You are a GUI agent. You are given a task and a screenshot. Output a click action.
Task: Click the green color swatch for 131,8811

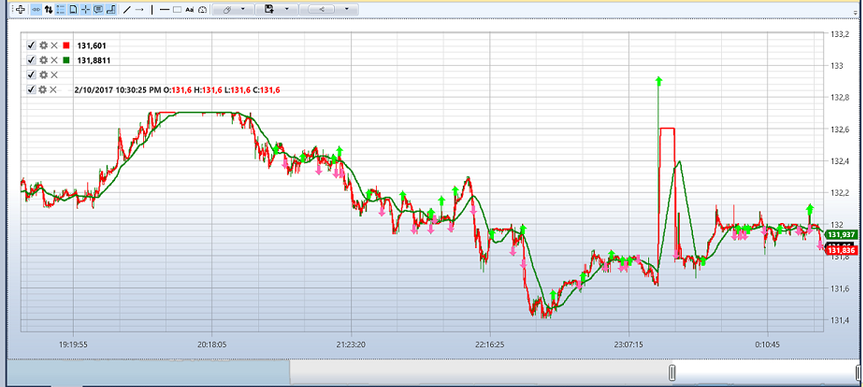[67, 61]
